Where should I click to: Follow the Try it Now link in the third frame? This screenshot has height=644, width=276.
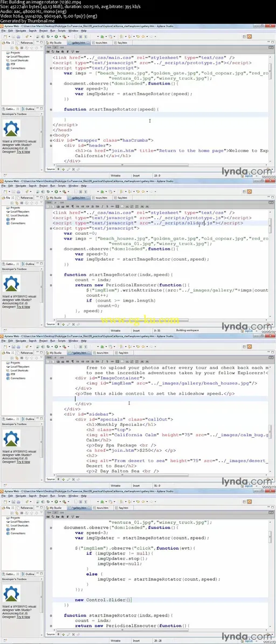click(x=23, y=461)
